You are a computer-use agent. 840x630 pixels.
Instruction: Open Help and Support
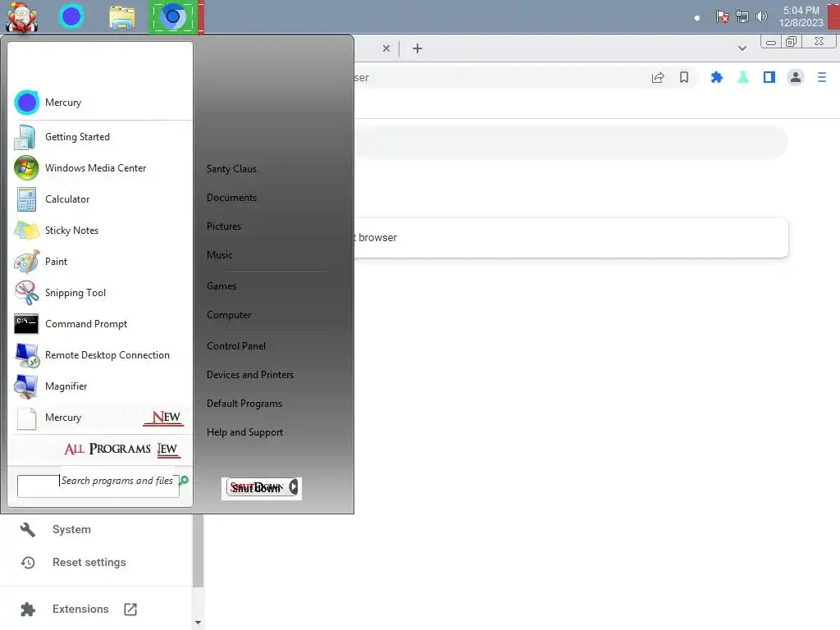244,432
